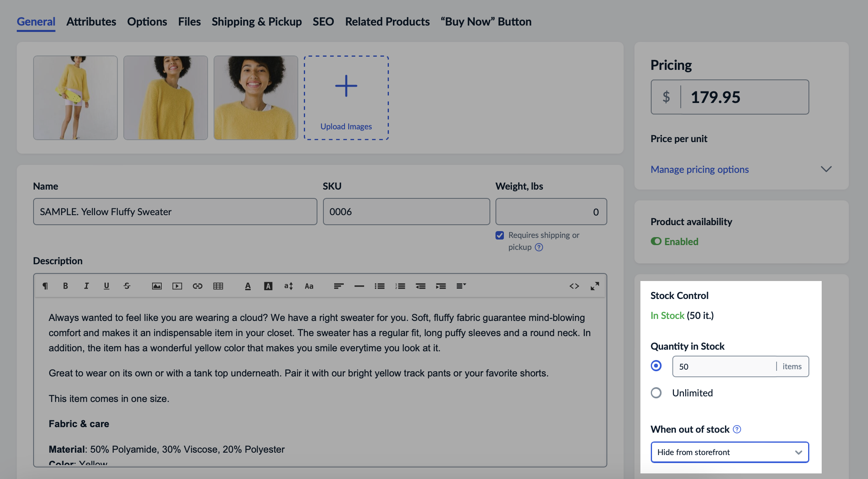The width and height of the screenshot is (868, 479).
Task: Insert an image into the description
Action: coord(157,286)
